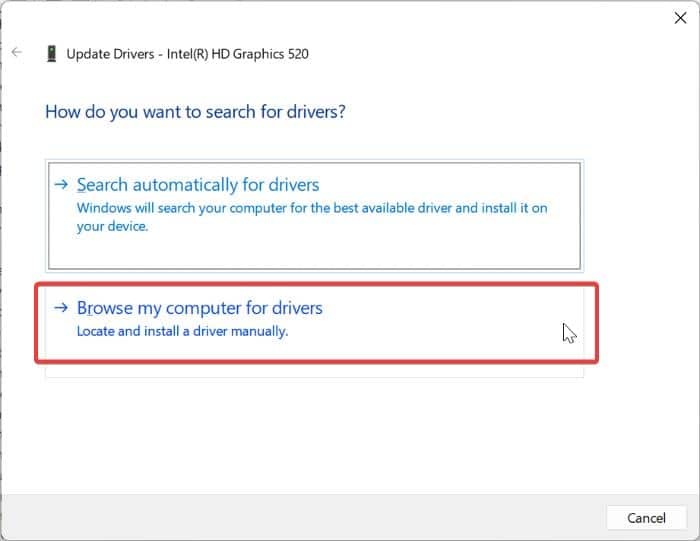Click the device icon beside Update Drivers title

(52, 54)
